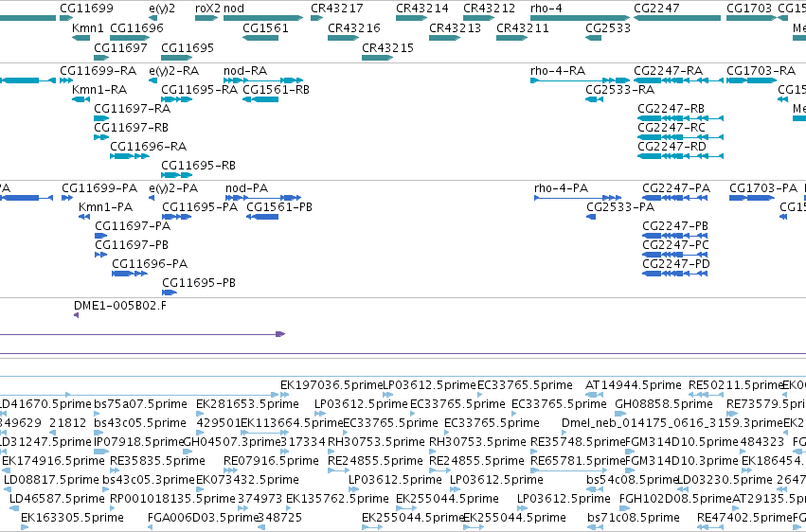Click the CG2533-PA protein label
The width and height of the screenshot is (806, 532).
click(620, 207)
